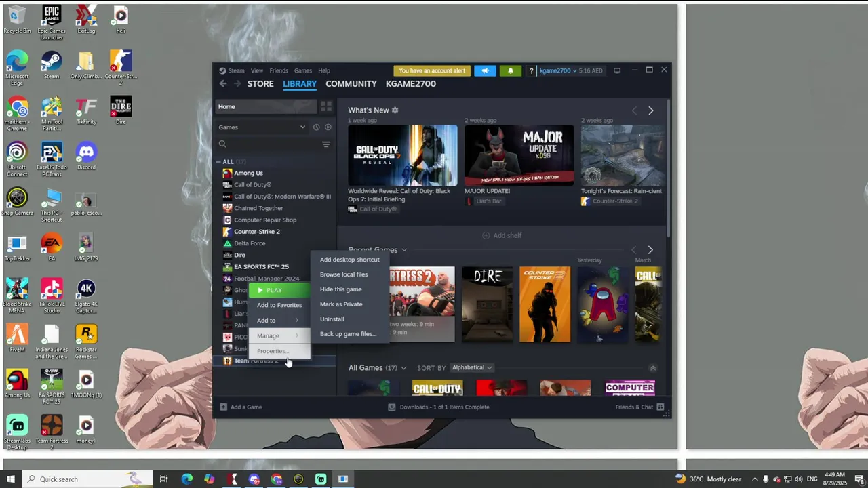Go back with the Steam back arrow
Screen dimensions: 868x488
(x=223, y=83)
